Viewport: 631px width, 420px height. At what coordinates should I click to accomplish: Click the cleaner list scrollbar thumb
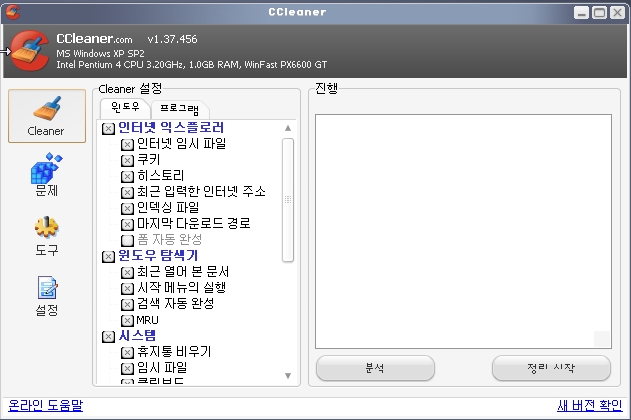click(x=288, y=200)
